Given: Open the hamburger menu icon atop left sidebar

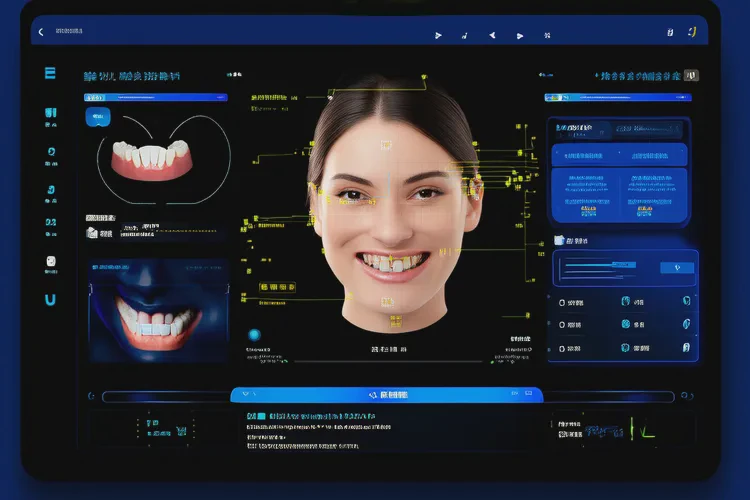Looking at the screenshot, I should (50, 74).
